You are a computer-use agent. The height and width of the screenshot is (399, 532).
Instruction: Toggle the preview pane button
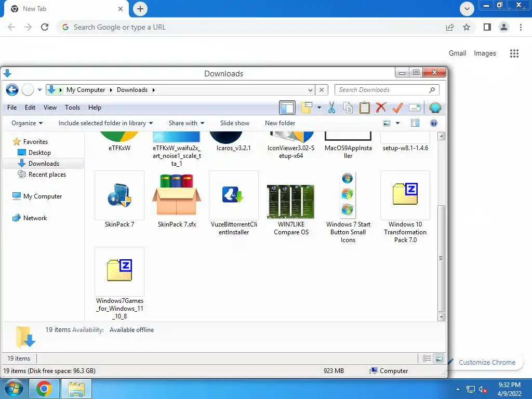pyautogui.click(x=415, y=123)
